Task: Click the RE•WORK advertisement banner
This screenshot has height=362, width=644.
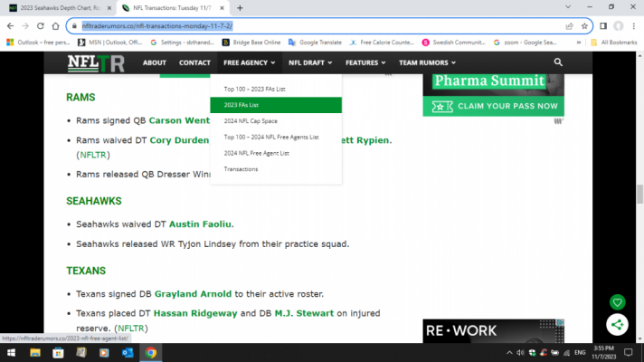Action: click(493, 331)
